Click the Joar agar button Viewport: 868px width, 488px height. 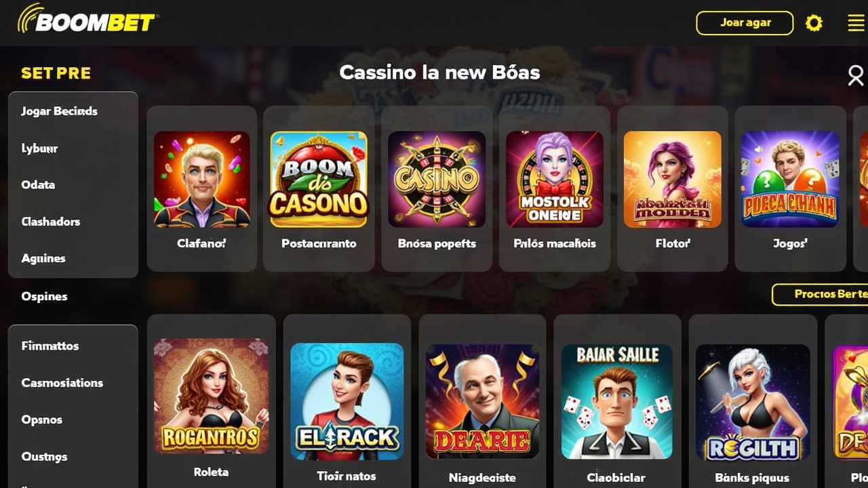[745, 23]
